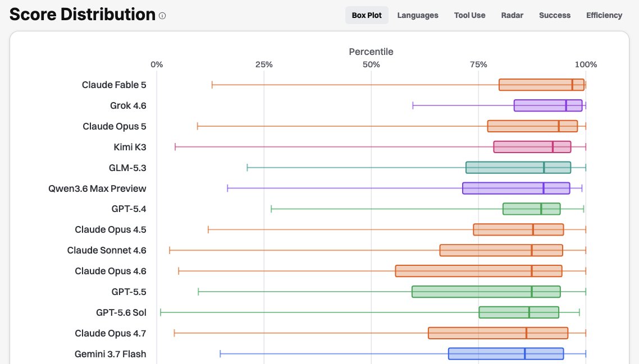
Task: Click the Kimi K3 label
Action: (130, 147)
